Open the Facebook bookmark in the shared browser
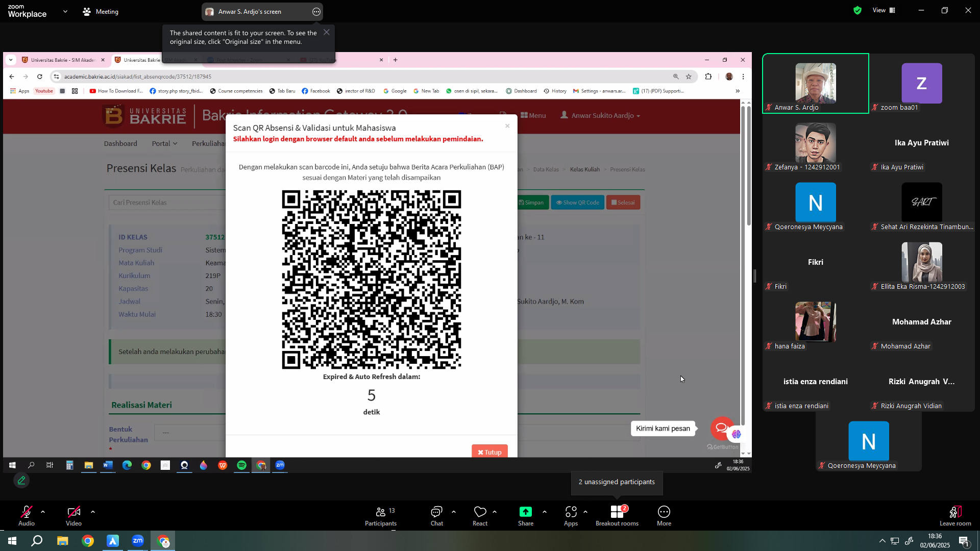980x551 pixels. (x=316, y=91)
